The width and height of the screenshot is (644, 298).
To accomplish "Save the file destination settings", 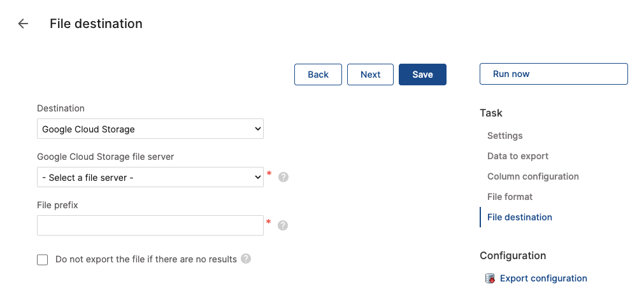I will [x=422, y=74].
